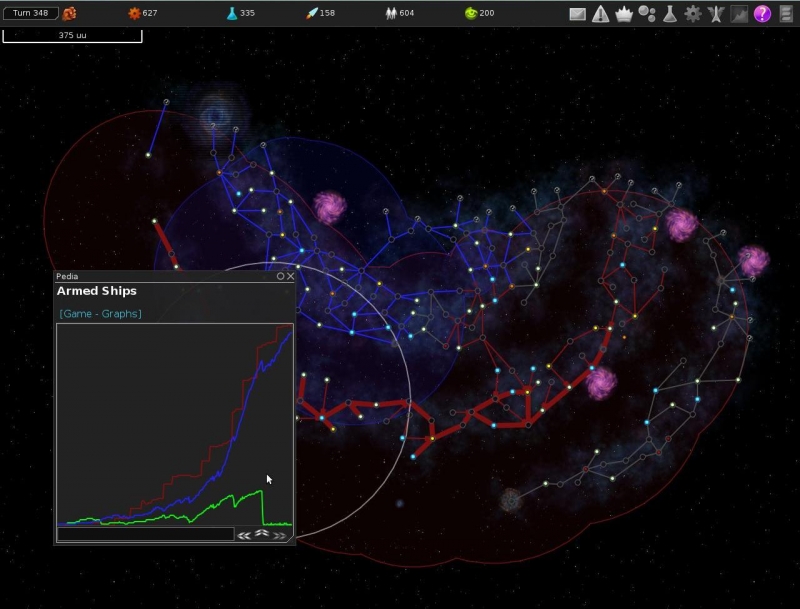The width and height of the screenshot is (800, 609).
Task: Toggle the auto-turn icon beside Turn 348
Action: pos(69,13)
